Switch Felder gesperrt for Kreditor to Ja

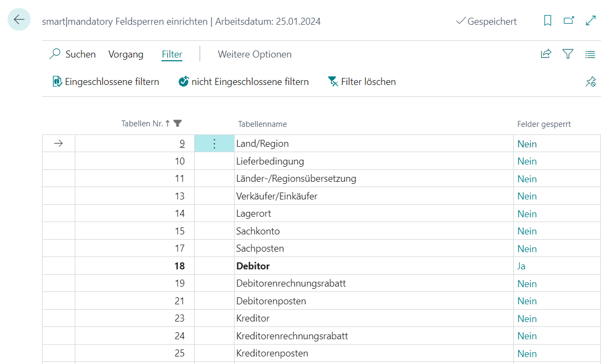click(527, 318)
